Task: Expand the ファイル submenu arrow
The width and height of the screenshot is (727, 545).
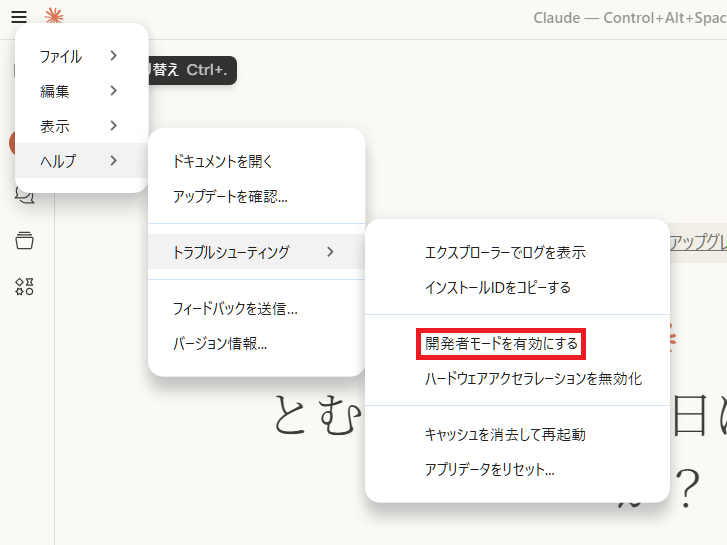Action: pyautogui.click(x=113, y=56)
